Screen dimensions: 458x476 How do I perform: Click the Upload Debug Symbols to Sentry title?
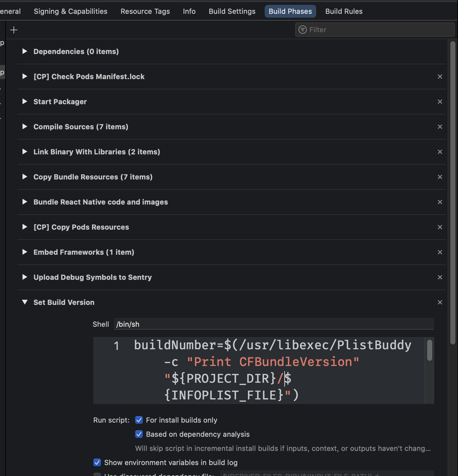93,277
